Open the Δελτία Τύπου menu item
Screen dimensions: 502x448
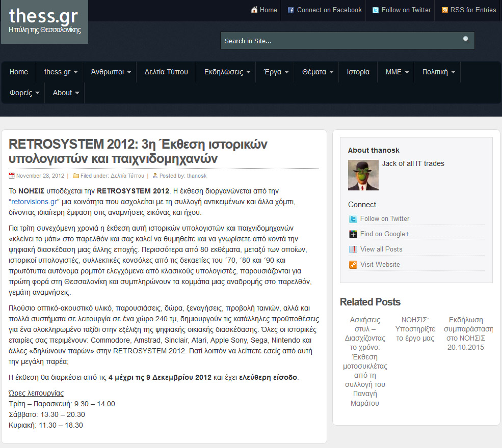[x=166, y=72]
